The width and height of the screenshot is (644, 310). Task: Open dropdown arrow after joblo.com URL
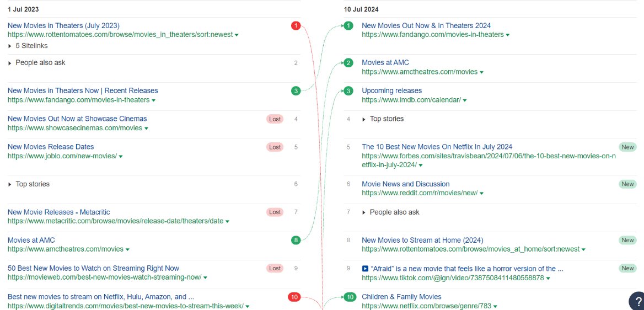121,156
